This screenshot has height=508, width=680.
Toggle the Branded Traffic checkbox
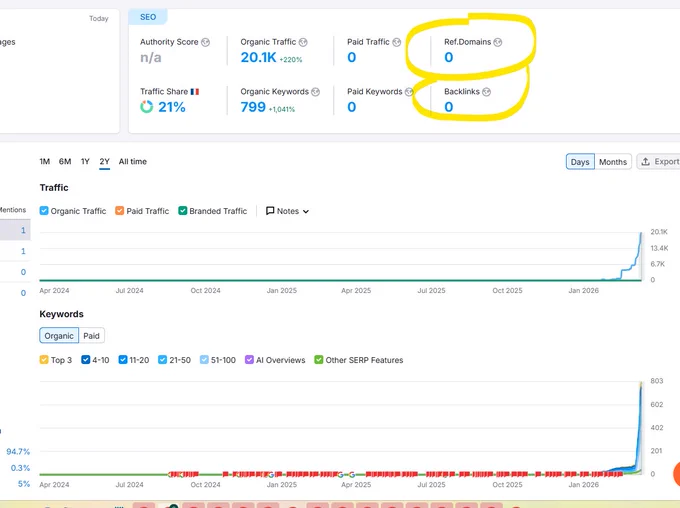pyautogui.click(x=183, y=211)
